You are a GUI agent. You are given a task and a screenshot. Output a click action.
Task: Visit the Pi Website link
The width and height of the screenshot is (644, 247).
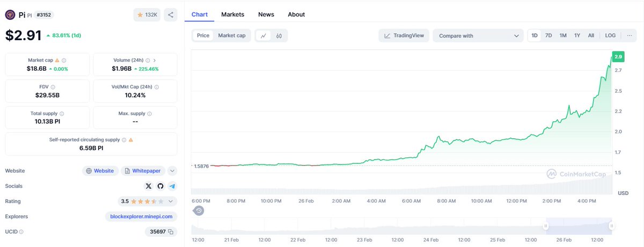[x=101, y=171]
